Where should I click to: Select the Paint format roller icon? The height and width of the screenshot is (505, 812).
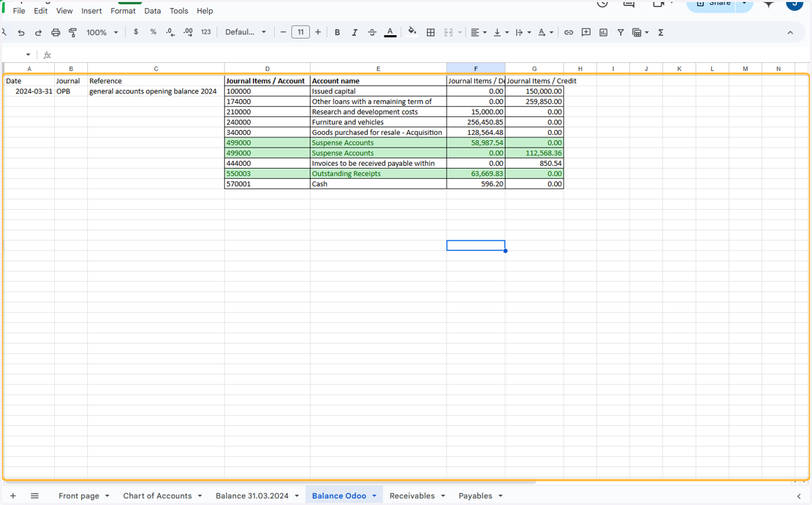click(72, 32)
